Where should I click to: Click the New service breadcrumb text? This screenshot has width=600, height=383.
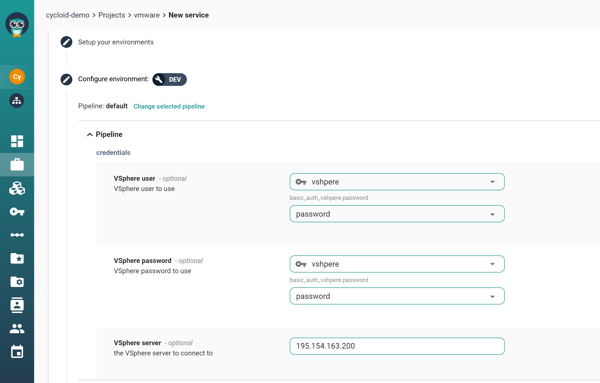pyautogui.click(x=189, y=15)
